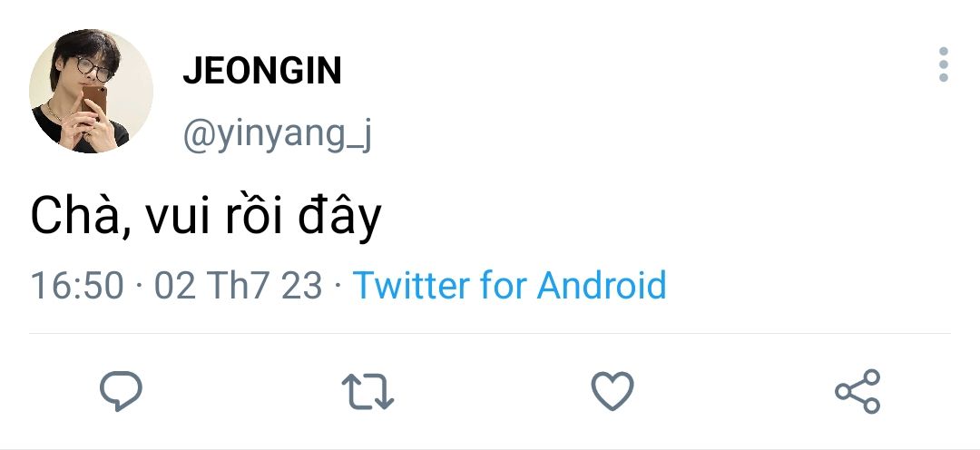980x450 pixels.
Task: Tap the speech bubble comment icon
Action: click(120, 391)
